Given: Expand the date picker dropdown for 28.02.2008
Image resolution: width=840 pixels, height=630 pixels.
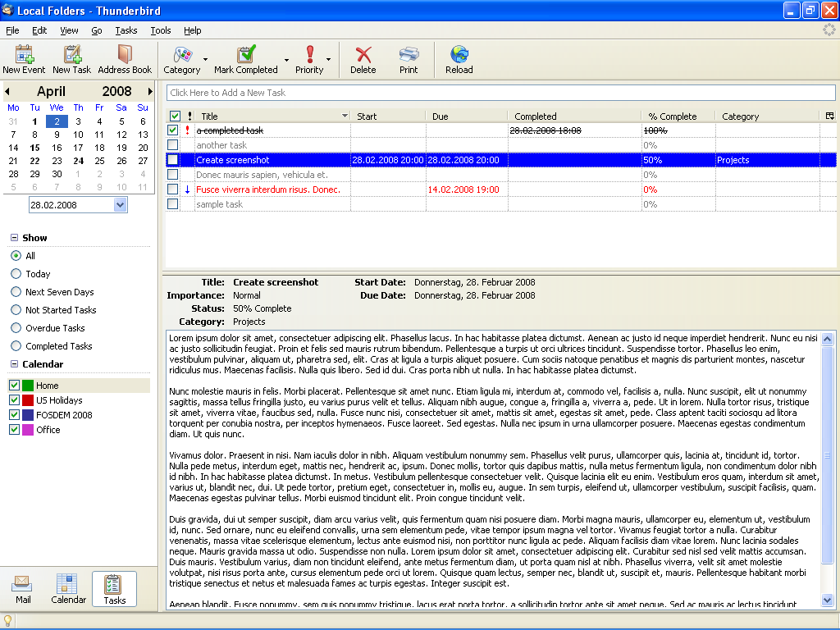Looking at the screenshot, I should click(120, 204).
